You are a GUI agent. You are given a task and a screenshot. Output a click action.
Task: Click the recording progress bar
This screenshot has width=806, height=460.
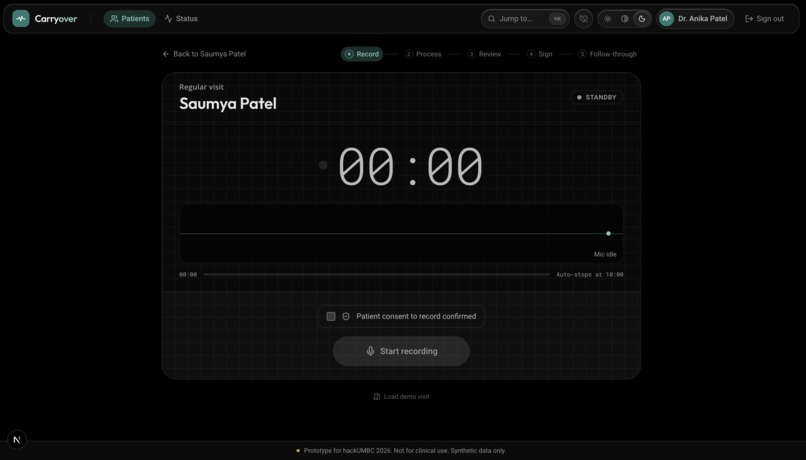[376, 274]
